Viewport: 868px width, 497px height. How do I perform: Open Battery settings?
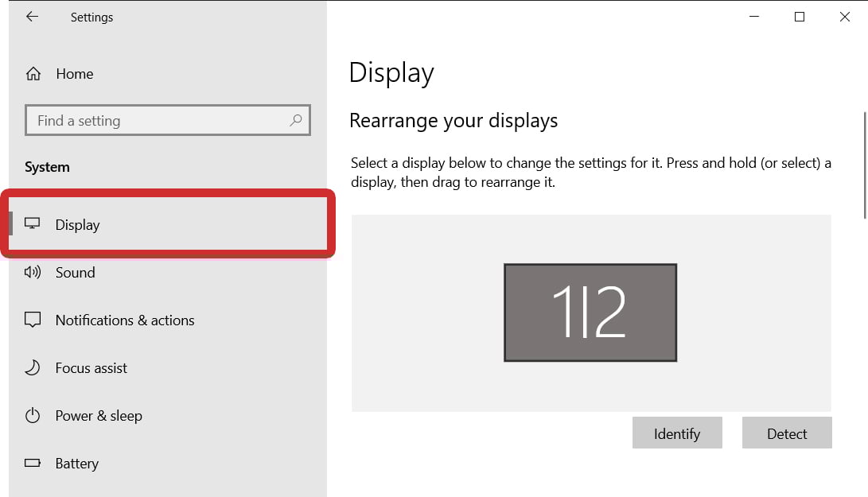77,463
